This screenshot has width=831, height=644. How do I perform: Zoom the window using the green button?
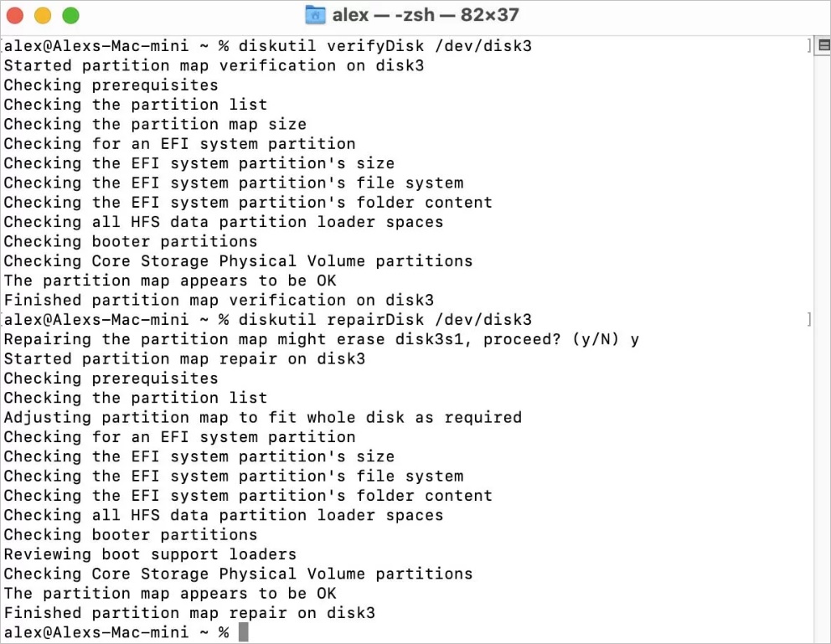coord(70,15)
